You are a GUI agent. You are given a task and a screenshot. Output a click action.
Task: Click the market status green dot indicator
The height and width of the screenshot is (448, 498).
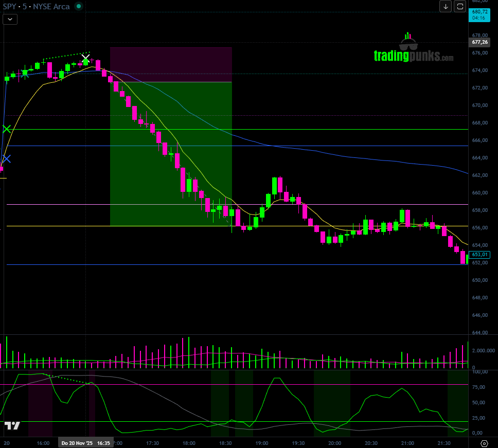click(x=78, y=6)
